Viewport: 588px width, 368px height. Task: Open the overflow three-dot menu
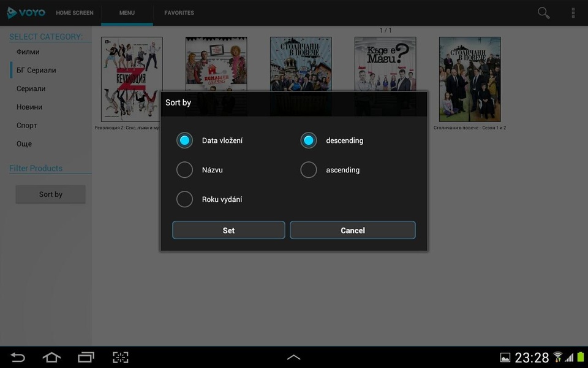[573, 13]
